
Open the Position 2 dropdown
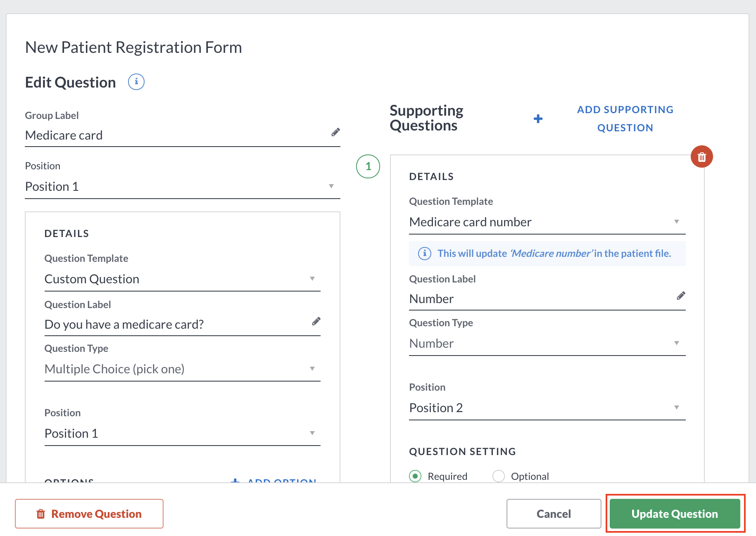point(547,408)
